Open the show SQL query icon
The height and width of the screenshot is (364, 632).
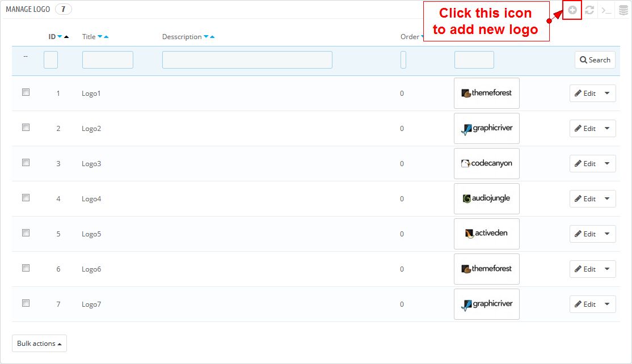point(606,10)
